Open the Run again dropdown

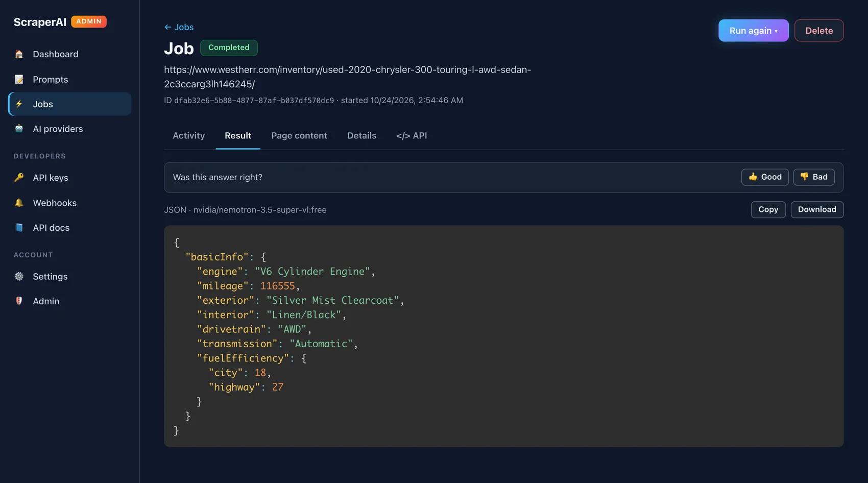[753, 31]
